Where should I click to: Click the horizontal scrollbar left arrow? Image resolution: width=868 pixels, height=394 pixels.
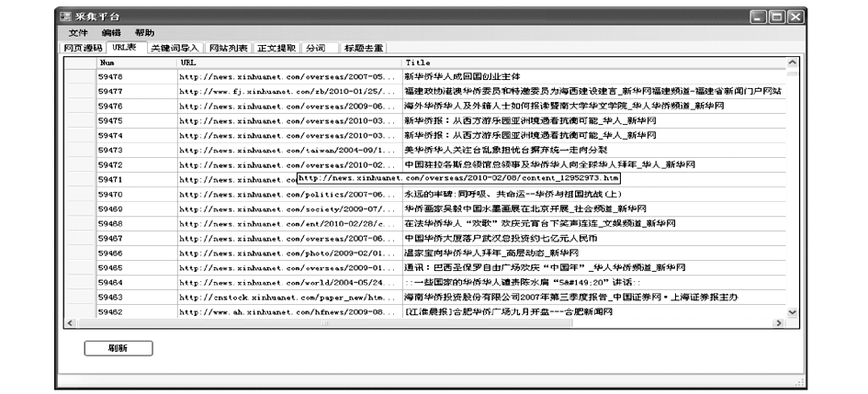tap(71, 322)
